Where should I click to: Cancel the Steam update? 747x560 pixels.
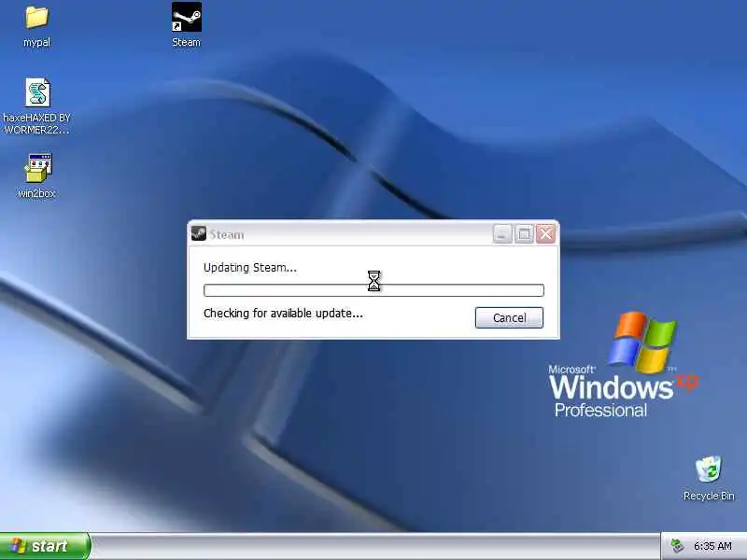click(509, 317)
